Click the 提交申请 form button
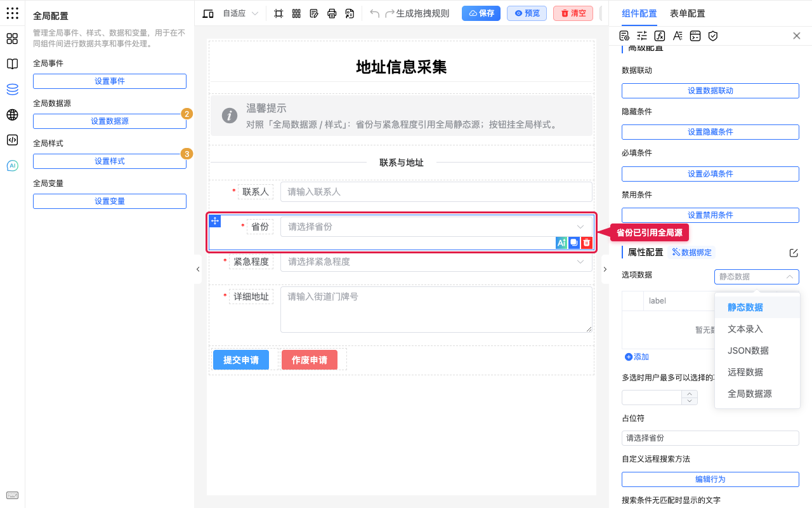The height and width of the screenshot is (508, 812). tap(241, 360)
